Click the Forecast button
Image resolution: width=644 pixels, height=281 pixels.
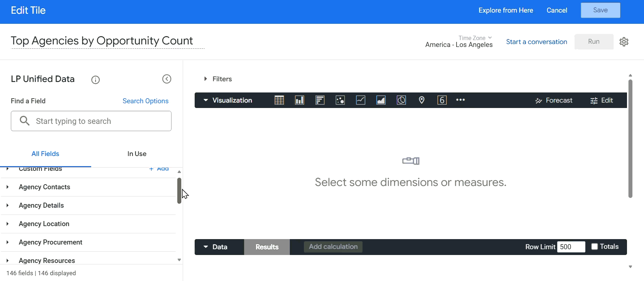click(554, 100)
